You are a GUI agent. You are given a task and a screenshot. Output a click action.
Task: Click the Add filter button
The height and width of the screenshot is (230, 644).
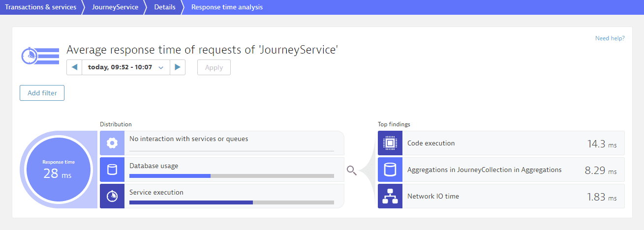[x=42, y=93]
